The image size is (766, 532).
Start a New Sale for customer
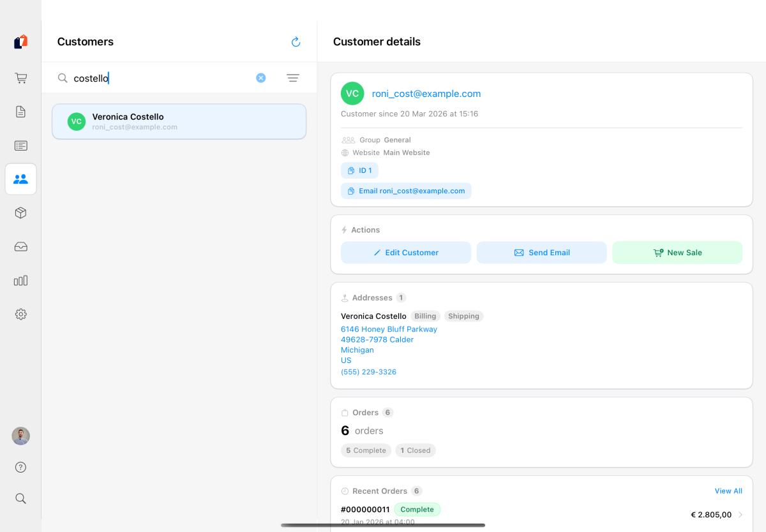tap(677, 253)
